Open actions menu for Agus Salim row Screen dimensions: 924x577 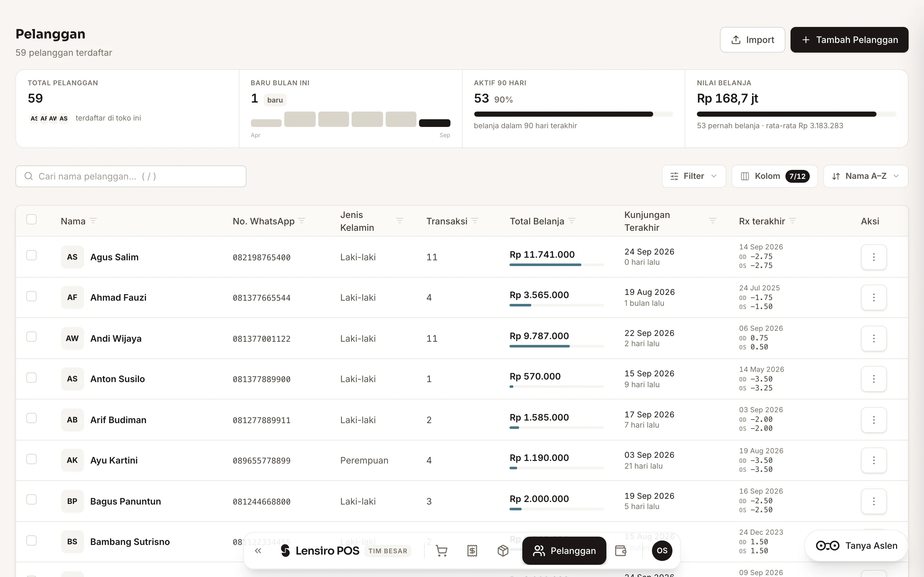(874, 257)
